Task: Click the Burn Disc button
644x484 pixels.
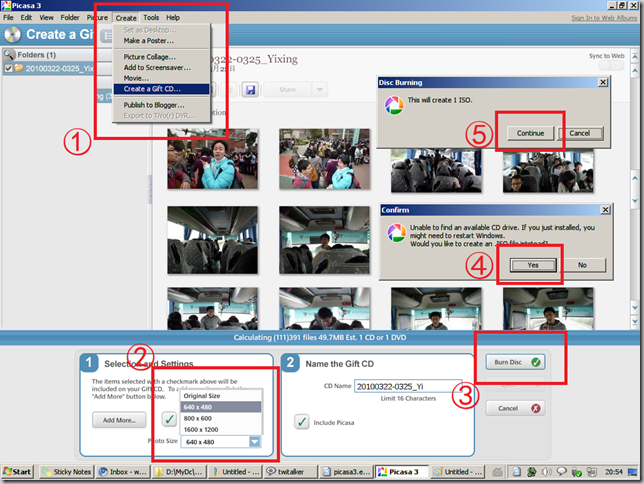Action: tap(515, 362)
